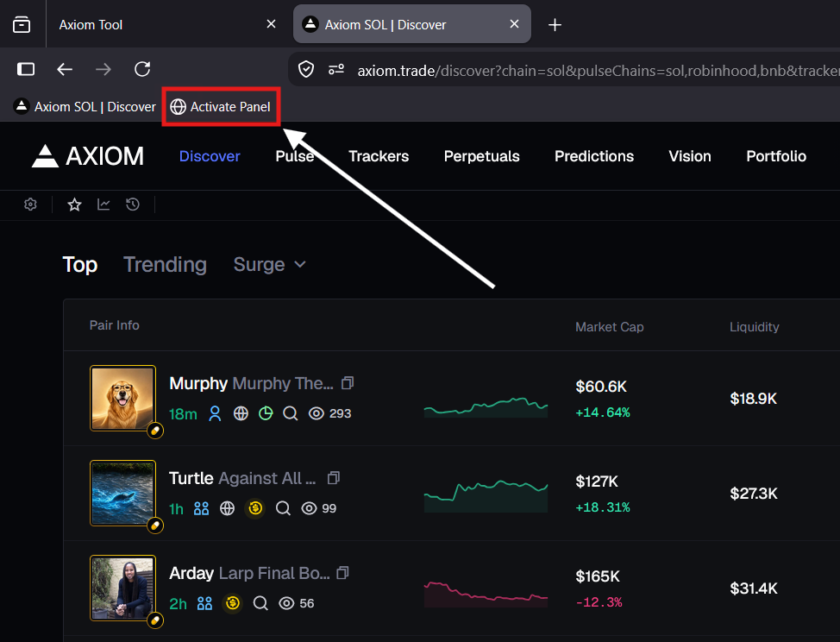Reload the current page
This screenshot has height=642, width=840.
coord(142,69)
